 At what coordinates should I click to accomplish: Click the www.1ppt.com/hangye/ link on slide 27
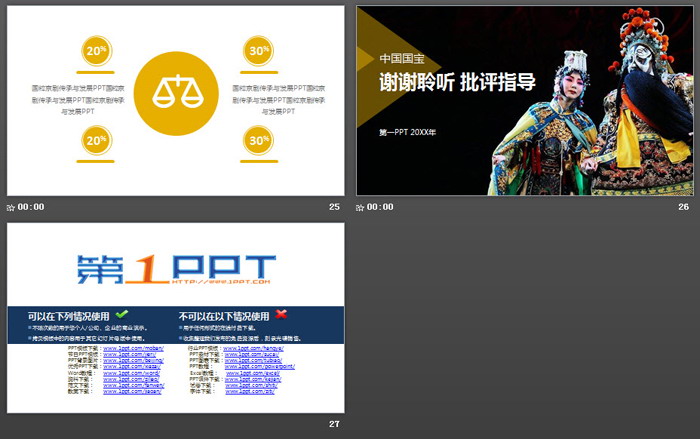pyautogui.click(x=253, y=348)
